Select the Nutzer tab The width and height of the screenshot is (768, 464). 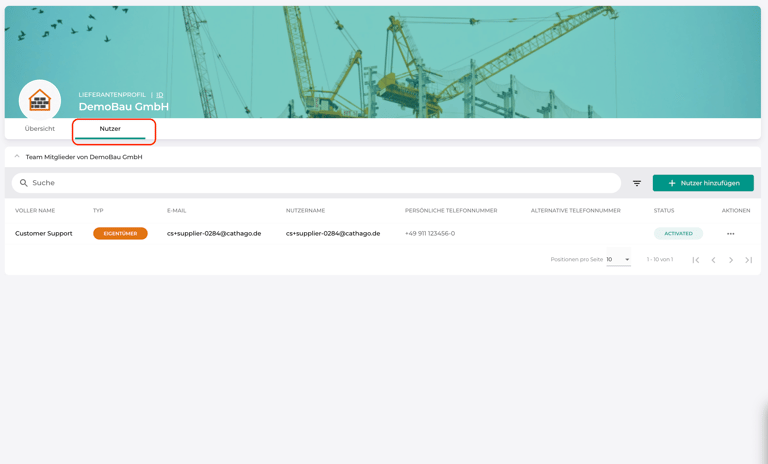point(110,129)
